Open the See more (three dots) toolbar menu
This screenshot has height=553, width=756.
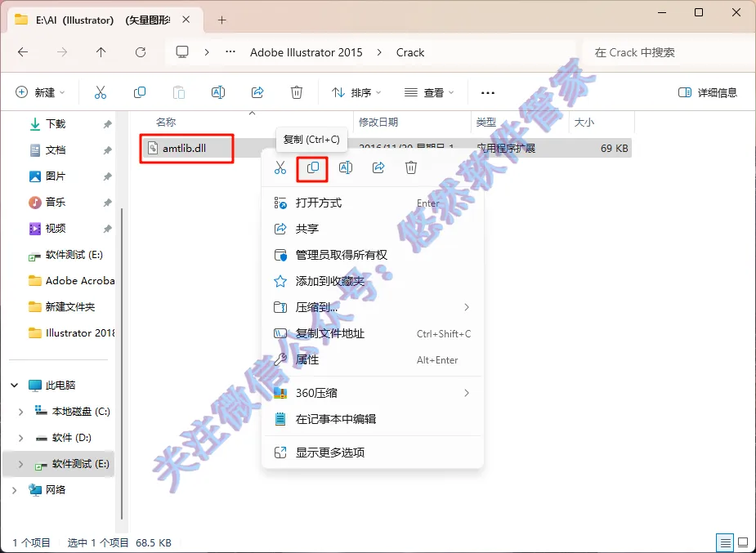(x=488, y=92)
